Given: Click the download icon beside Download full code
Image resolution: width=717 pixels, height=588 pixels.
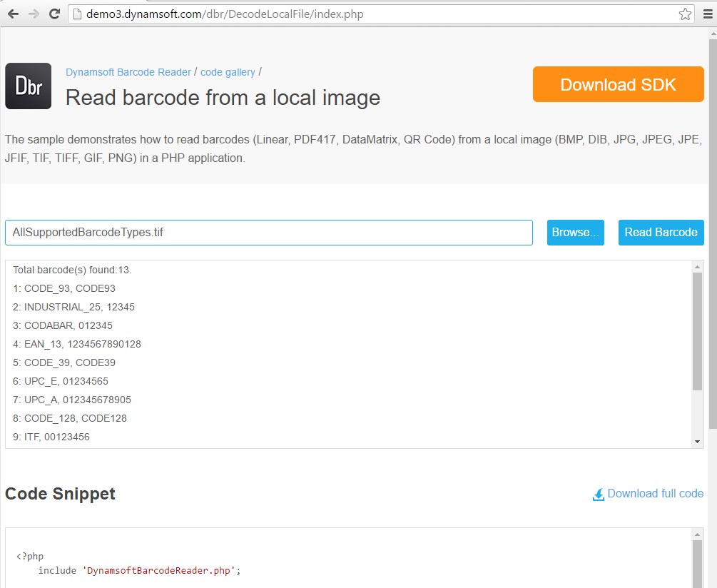Looking at the screenshot, I should coord(599,495).
